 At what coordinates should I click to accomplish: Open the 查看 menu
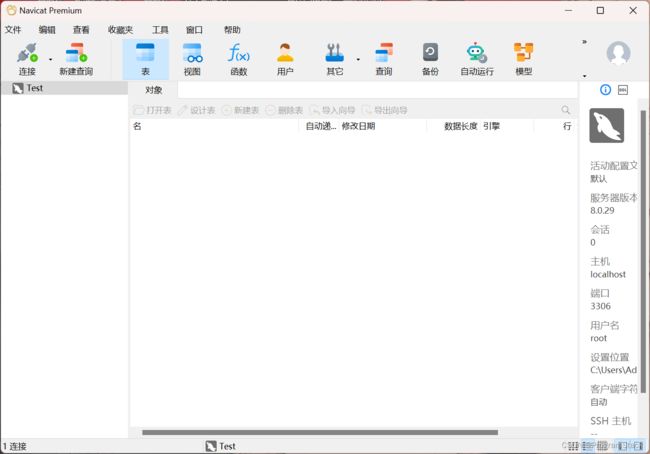(x=81, y=30)
